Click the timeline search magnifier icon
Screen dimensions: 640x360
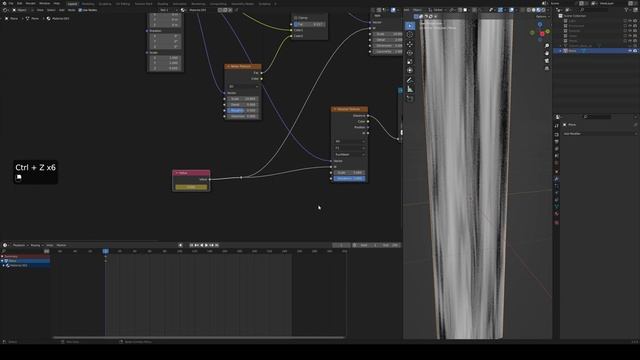(x=4, y=251)
